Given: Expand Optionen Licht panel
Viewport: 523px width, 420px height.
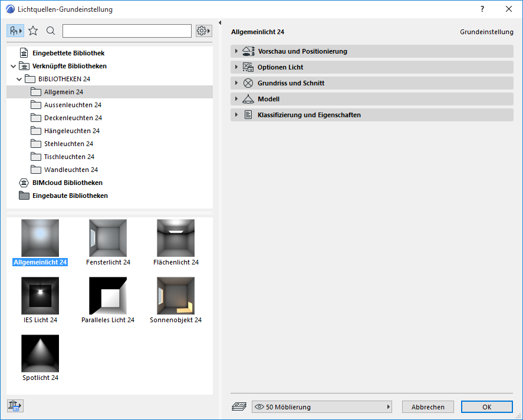Looking at the screenshot, I should (x=372, y=67).
